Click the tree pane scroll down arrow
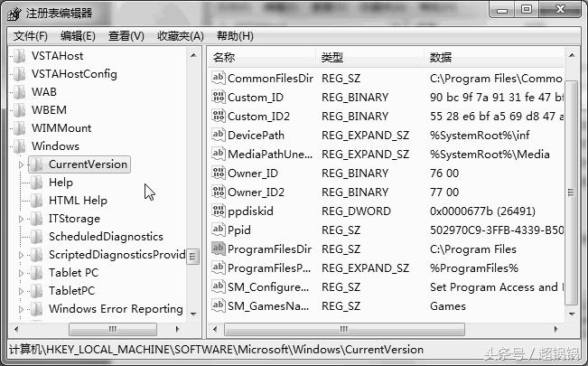588x366 pixels. [193, 314]
